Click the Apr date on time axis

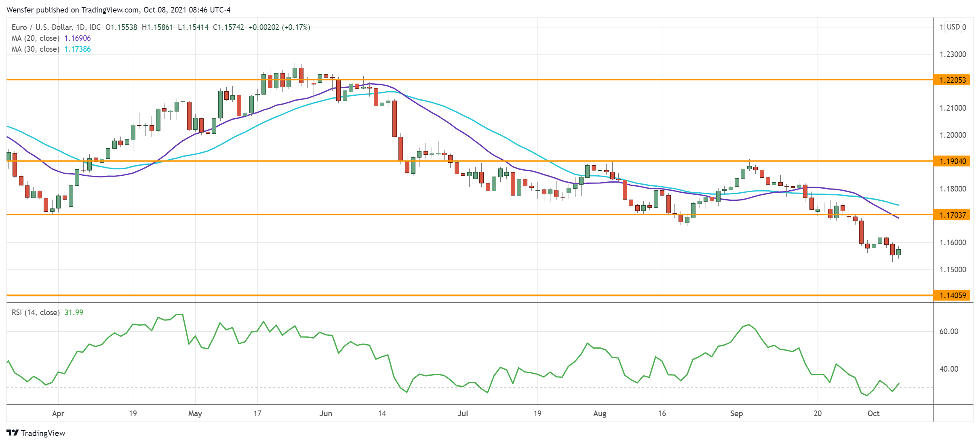click(x=58, y=413)
